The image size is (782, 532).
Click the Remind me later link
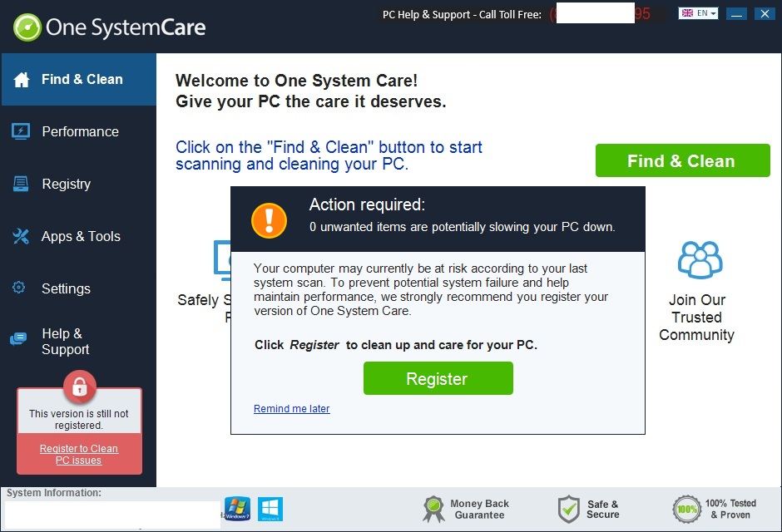pyautogui.click(x=292, y=408)
